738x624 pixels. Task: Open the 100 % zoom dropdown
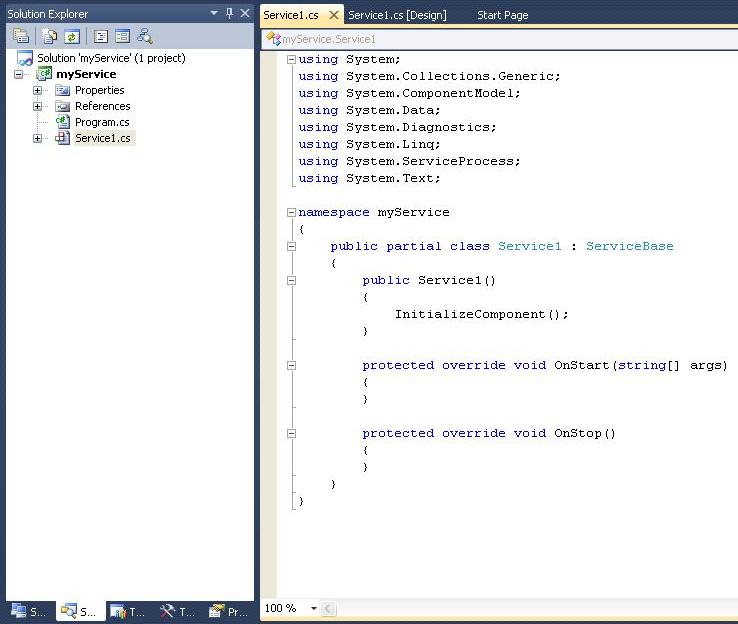point(313,608)
